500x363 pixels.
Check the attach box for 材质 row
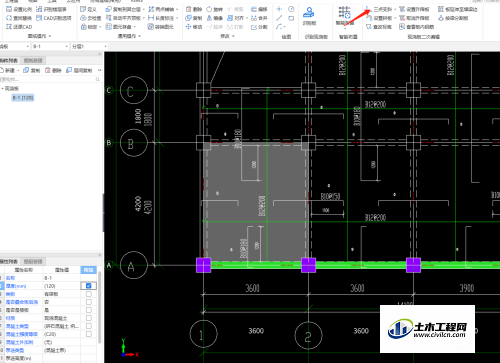[88, 318]
